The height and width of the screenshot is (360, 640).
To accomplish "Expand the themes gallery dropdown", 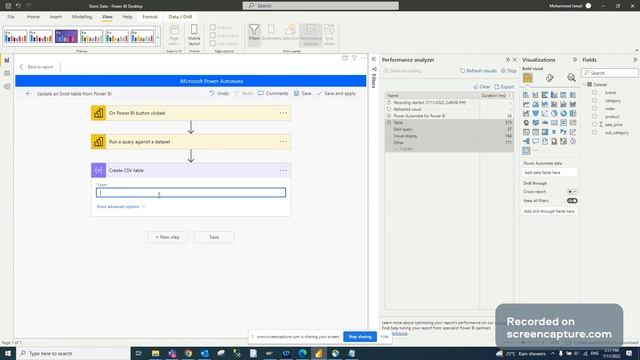I will point(158,37).
